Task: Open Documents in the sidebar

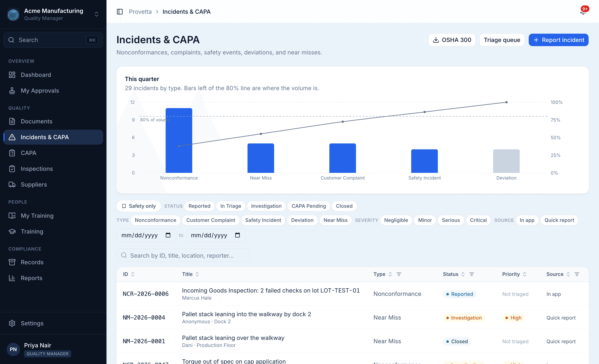Action: tap(53, 121)
